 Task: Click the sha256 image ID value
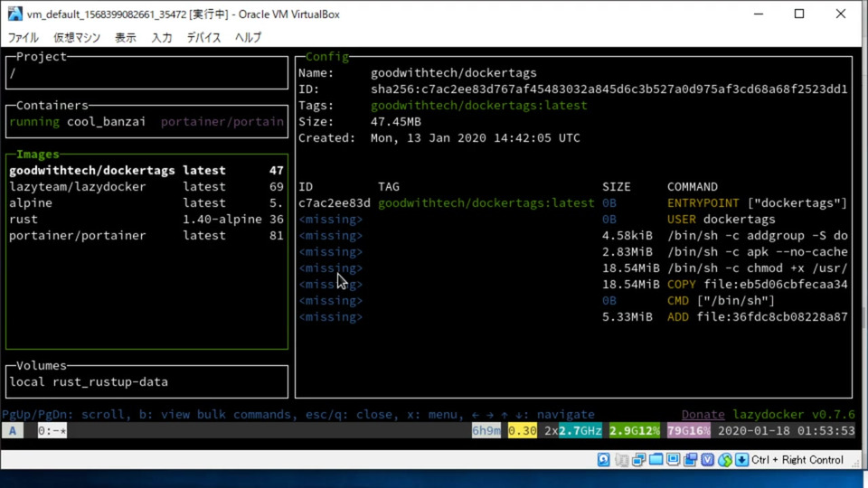(x=609, y=89)
